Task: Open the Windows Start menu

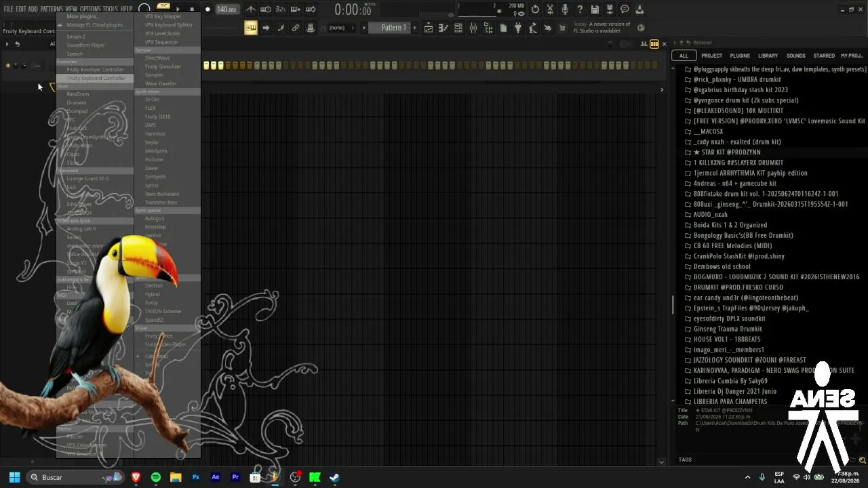Action: pos(14,477)
